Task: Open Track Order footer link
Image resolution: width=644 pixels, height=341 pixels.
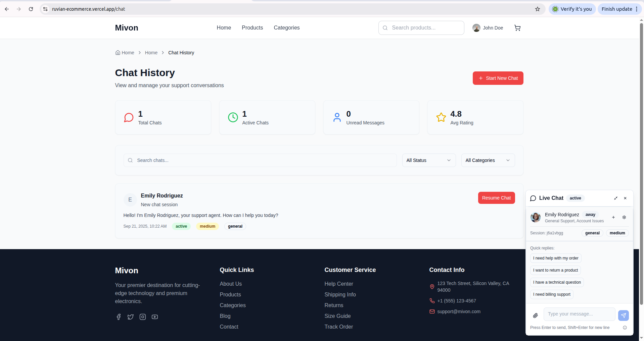Action: 338,327
